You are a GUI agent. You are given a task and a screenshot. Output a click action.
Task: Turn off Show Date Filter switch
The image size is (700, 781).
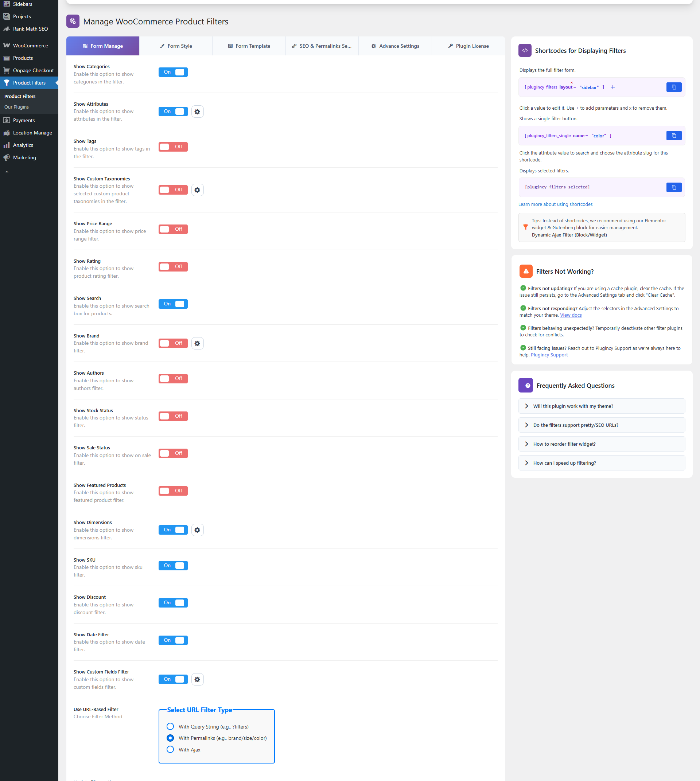tap(173, 640)
